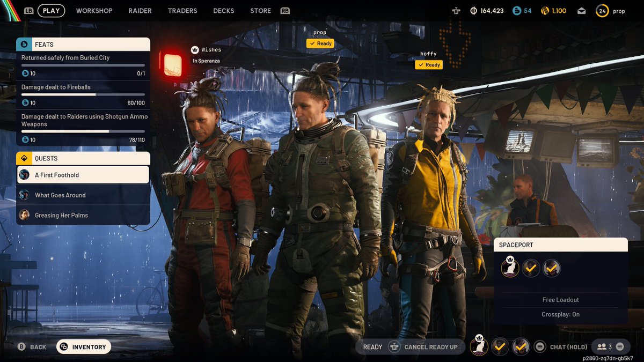This screenshot has height=362, width=644.
Task: Click the Wishes player name tag
Action: 211,50
